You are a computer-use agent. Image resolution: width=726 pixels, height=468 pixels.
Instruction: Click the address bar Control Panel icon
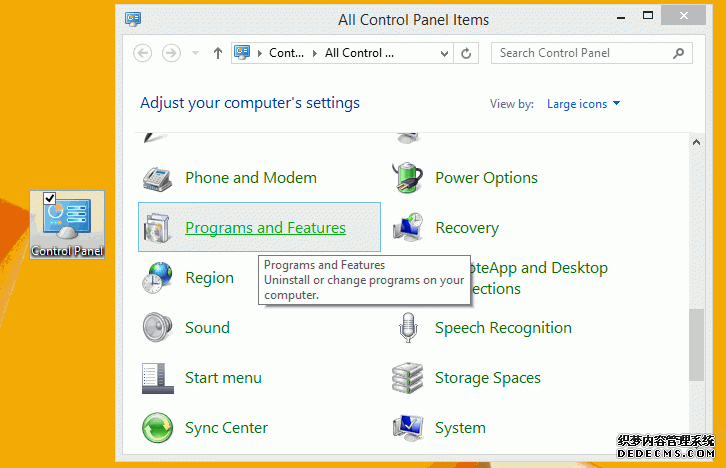(242, 53)
